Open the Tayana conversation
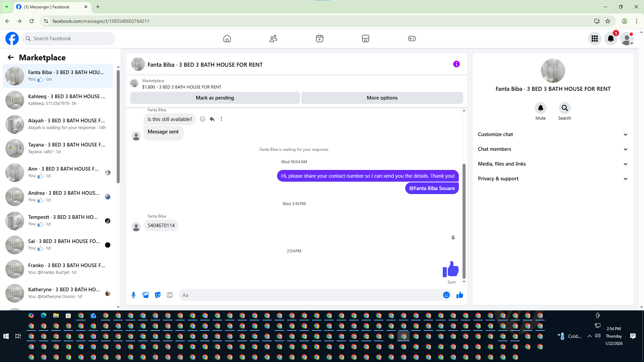Screen dimensions: 644x362 click(58, 148)
